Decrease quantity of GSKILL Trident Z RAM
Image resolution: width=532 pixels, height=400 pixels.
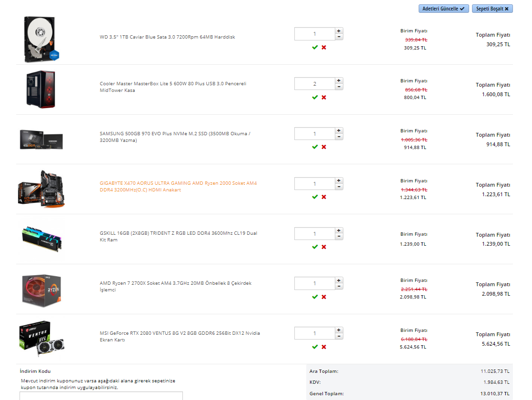pyautogui.click(x=339, y=236)
